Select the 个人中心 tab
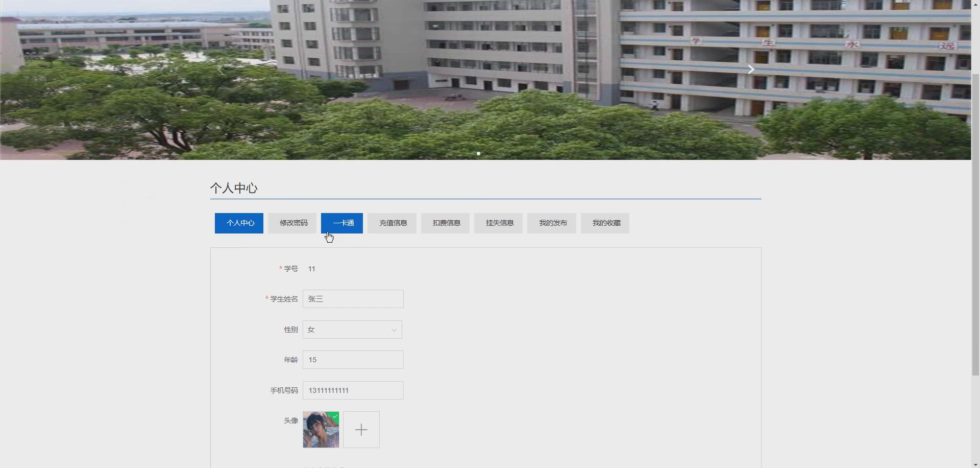This screenshot has width=980, height=468. click(x=238, y=223)
